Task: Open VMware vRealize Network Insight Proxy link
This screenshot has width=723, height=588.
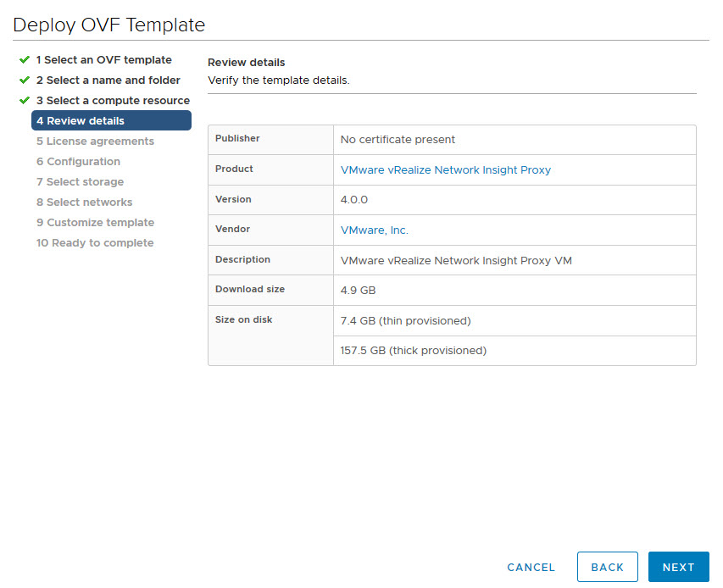Action: 445,170
